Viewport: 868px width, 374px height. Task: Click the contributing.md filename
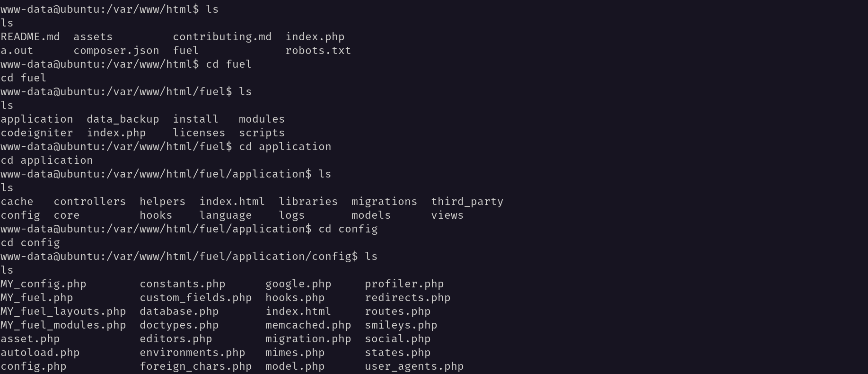[x=222, y=37]
